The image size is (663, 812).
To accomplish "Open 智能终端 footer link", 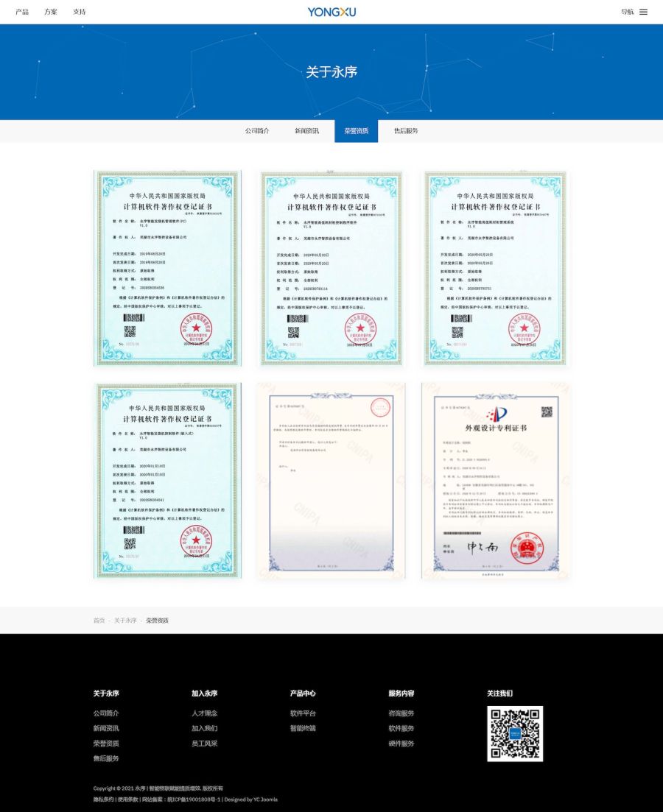I will pyautogui.click(x=303, y=728).
